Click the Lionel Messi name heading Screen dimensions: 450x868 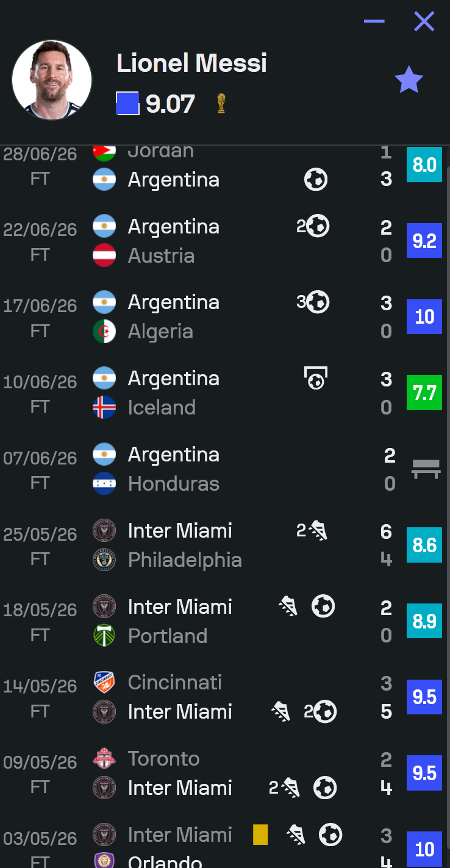pyautogui.click(x=192, y=63)
